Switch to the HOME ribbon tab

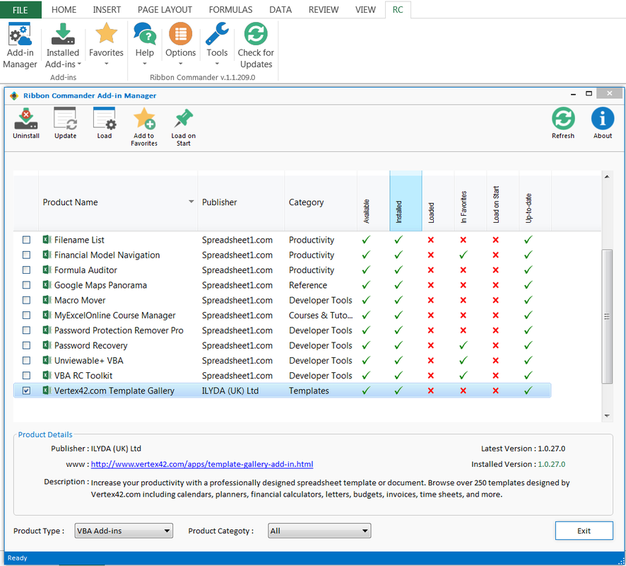(x=64, y=10)
